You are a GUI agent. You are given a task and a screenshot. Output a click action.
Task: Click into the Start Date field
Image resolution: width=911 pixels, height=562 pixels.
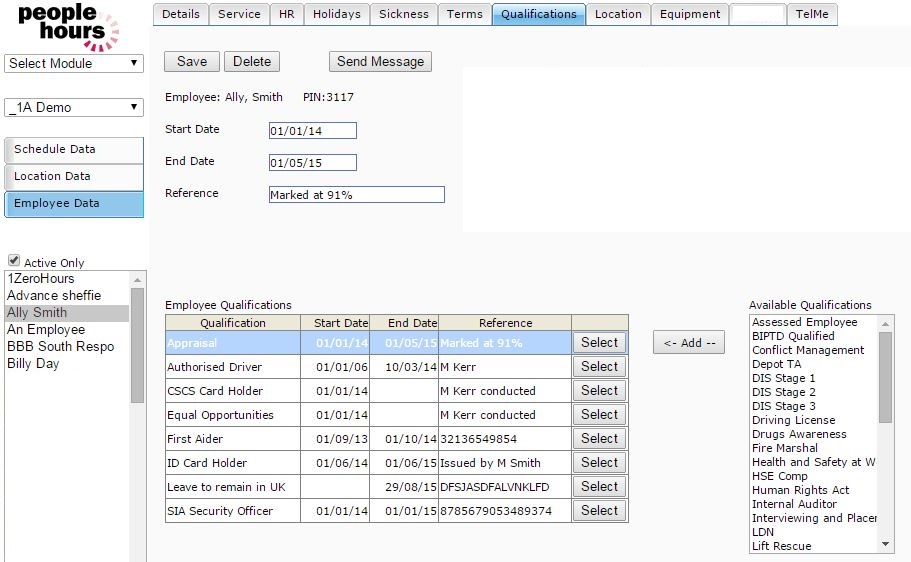pyautogui.click(x=312, y=131)
